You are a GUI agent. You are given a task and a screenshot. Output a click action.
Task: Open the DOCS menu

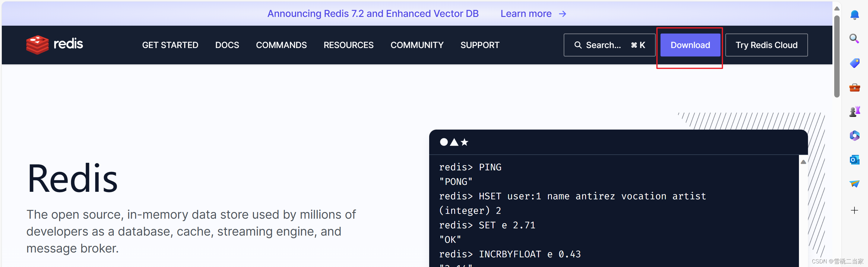(x=227, y=45)
